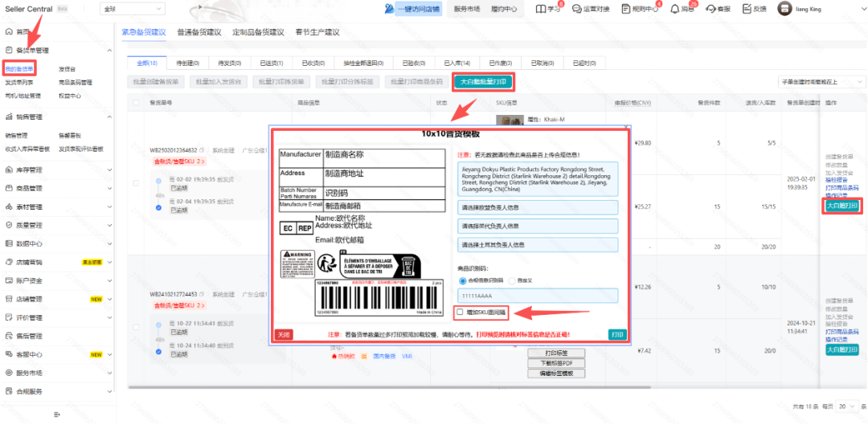Viewport: 868px width, 425px height.
Task: Tick the checkbox for order WB2502012364632
Action: (136, 183)
